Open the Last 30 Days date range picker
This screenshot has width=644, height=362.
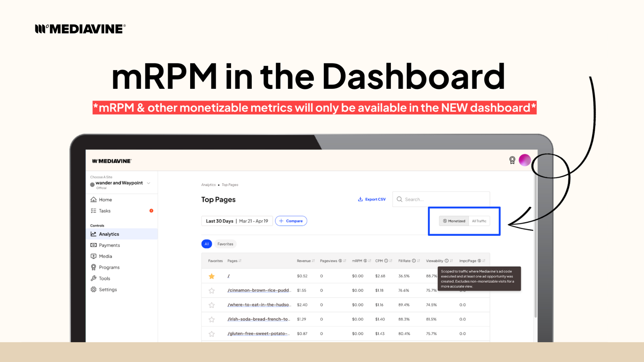coord(237,221)
